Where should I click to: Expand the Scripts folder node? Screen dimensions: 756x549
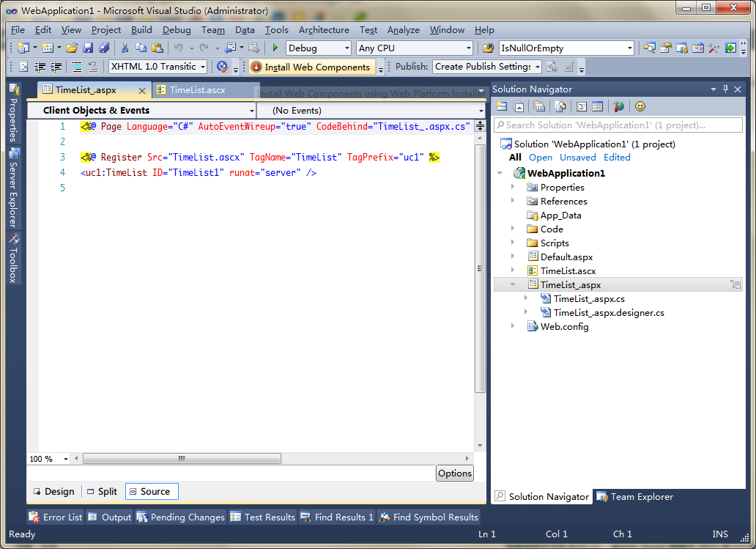pos(513,242)
